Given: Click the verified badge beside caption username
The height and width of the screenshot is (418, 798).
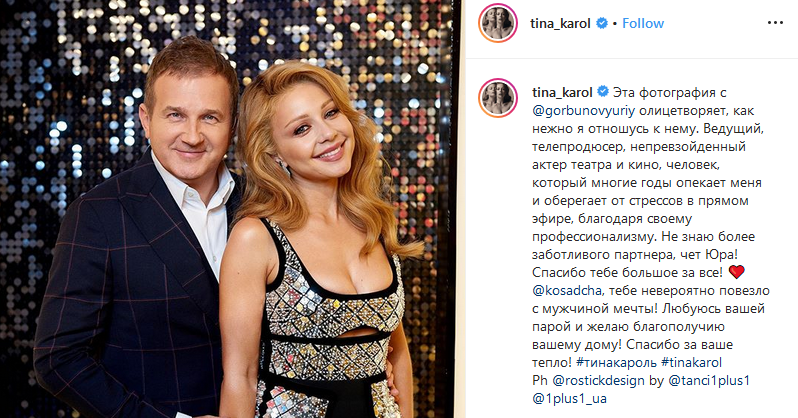Looking at the screenshot, I should (x=603, y=92).
